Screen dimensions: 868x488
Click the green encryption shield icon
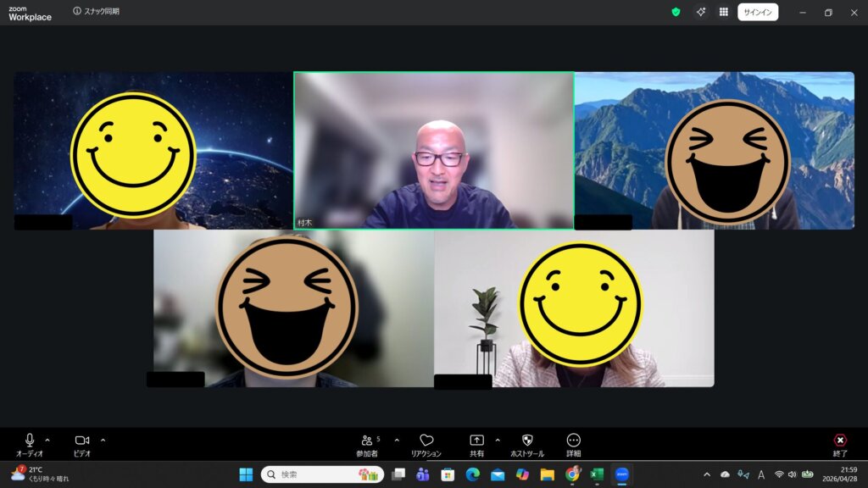[676, 12]
